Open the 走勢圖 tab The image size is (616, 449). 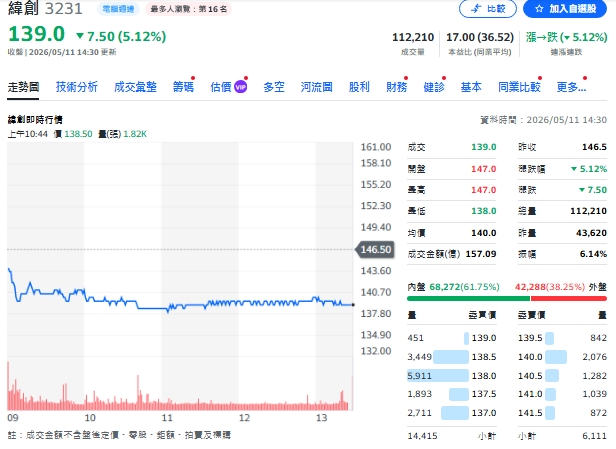[23, 87]
